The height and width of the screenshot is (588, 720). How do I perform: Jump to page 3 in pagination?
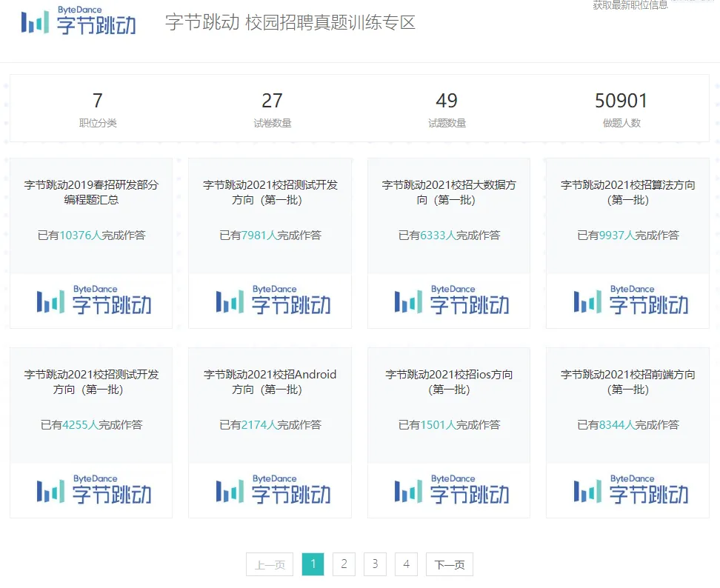375,564
